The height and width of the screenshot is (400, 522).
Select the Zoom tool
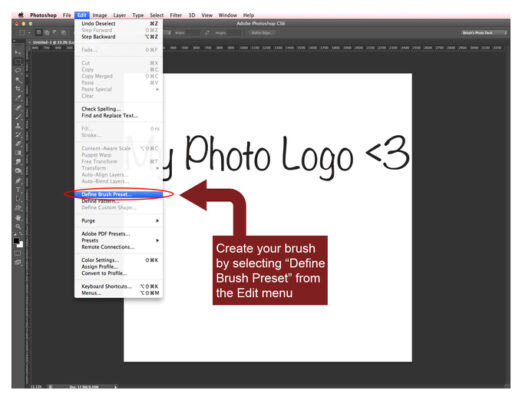[x=18, y=227]
